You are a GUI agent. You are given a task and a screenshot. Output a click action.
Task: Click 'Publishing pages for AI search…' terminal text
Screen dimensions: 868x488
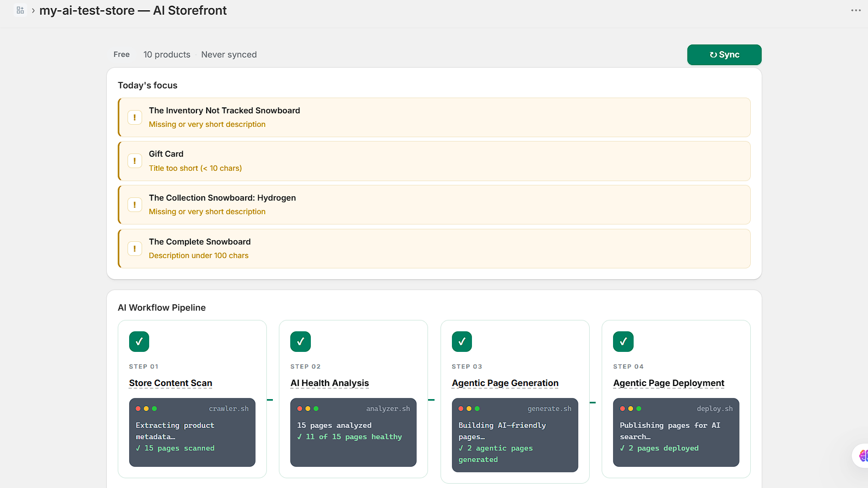point(670,431)
